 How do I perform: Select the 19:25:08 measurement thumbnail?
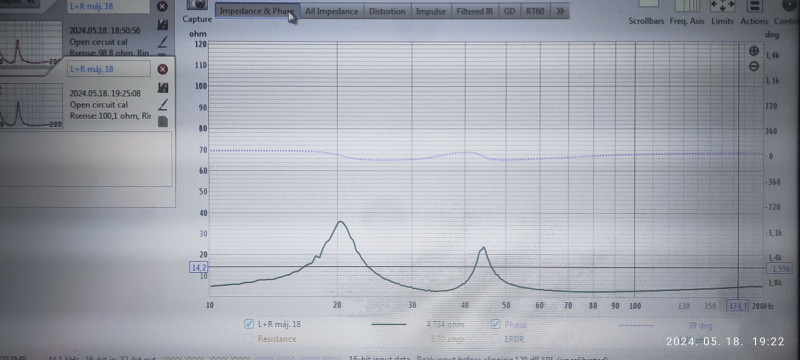[31, 106]
